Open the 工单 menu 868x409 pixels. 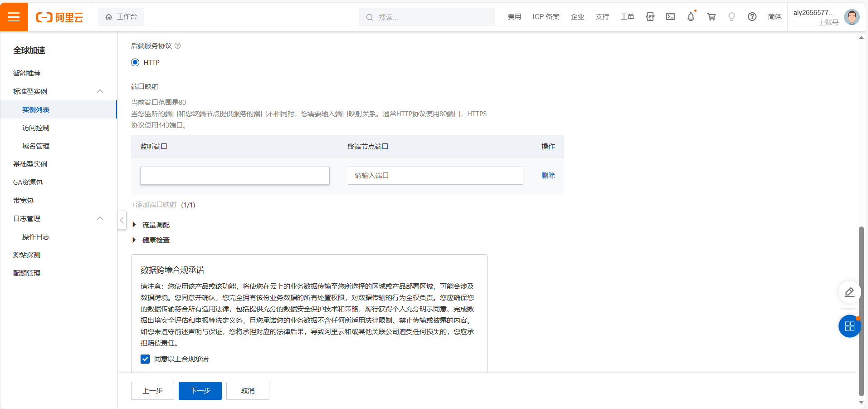627,17
